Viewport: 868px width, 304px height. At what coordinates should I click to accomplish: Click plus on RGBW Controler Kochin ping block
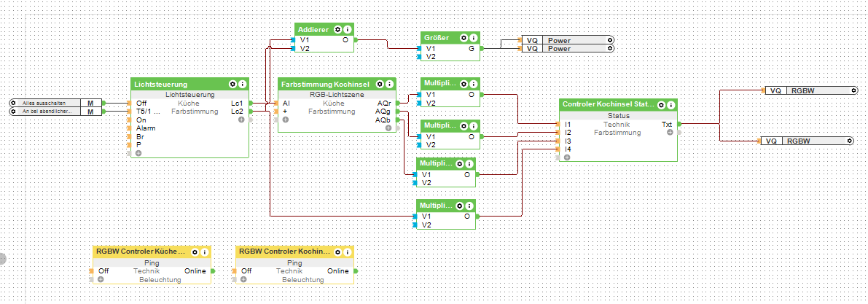[244, 280]
